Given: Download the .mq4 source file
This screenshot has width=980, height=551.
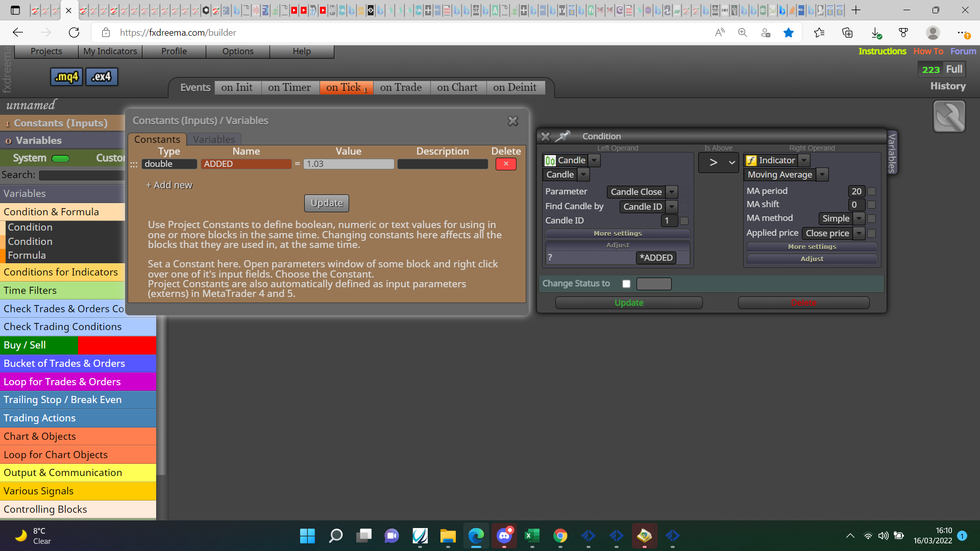Looking at the screenshot, I should (66, 77).
